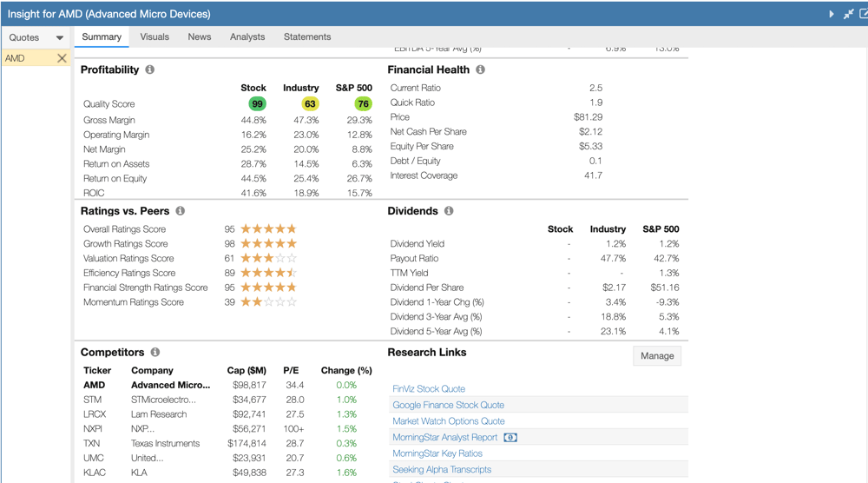Switch to the Visuals tab
This screenshot has width=868, height=483.
point(155,36)
